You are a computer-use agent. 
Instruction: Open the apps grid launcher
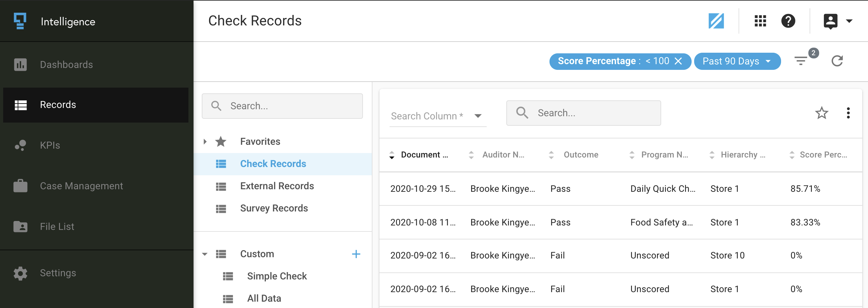[760, 21]
